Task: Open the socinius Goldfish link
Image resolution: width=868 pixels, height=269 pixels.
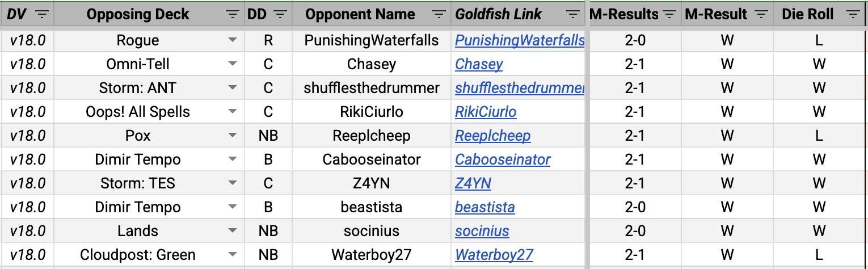Action: click(x=482, y=231)
